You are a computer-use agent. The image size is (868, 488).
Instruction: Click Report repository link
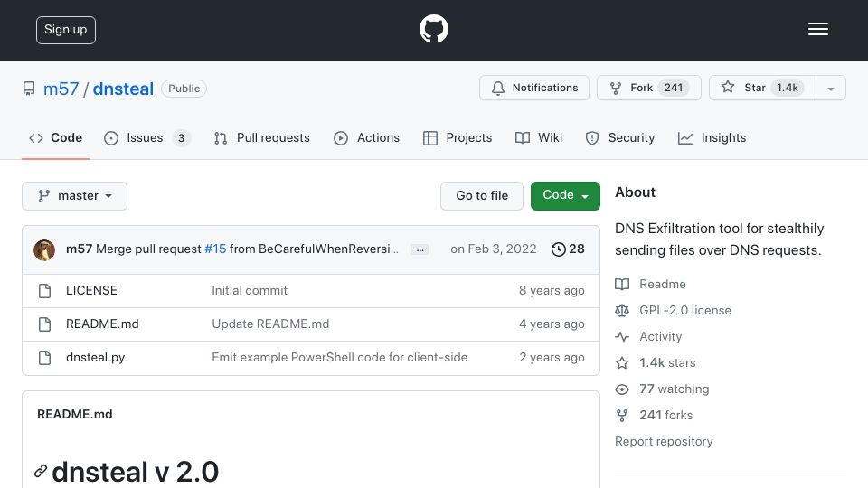pyautogui.click(x=664, y=442)
